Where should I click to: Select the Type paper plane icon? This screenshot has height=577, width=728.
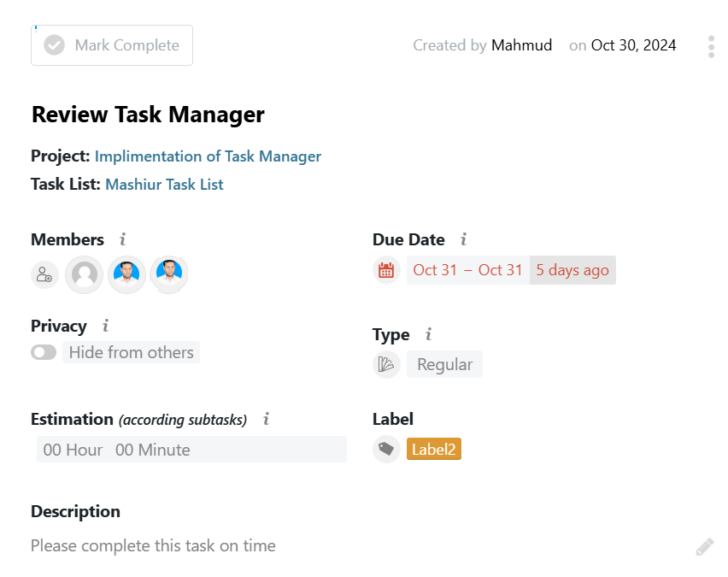click(386, 364)
